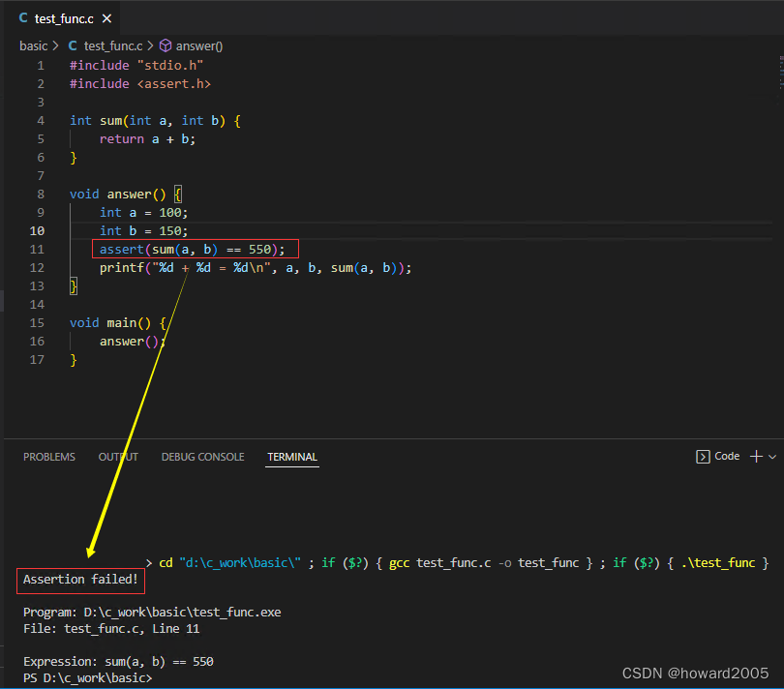Switch to OUTPUT panel tab
Viewport: 784px width, 689px height.
point(118,457)
